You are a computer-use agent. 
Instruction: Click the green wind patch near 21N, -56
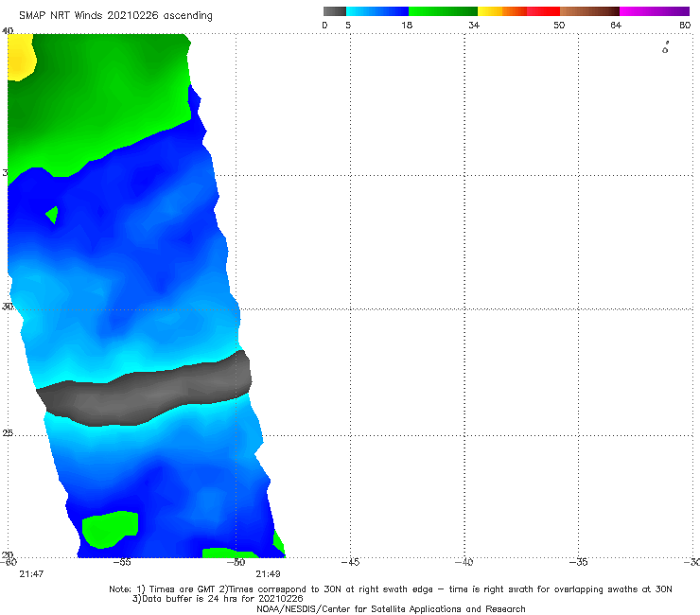(110, 529)
